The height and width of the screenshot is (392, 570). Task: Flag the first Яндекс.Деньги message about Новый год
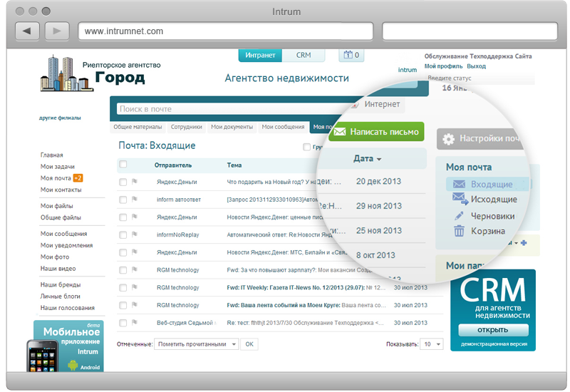click(x=135, y=181)
